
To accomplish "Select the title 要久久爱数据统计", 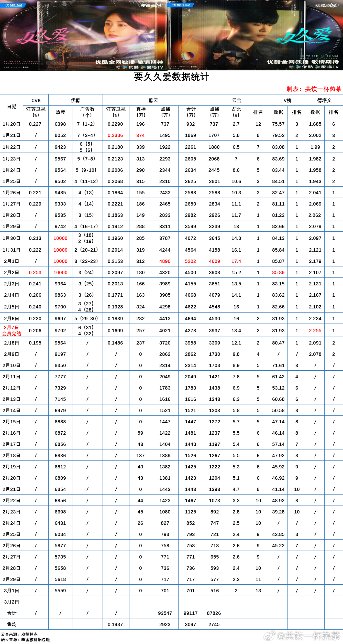I will tap(172, 77).
